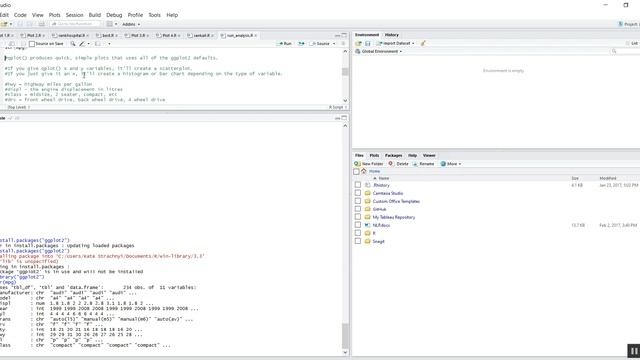Image resolution: width=640 pixels, height=360 pixels.
Task: Switch to the History tab
Action: click(391, 35)
